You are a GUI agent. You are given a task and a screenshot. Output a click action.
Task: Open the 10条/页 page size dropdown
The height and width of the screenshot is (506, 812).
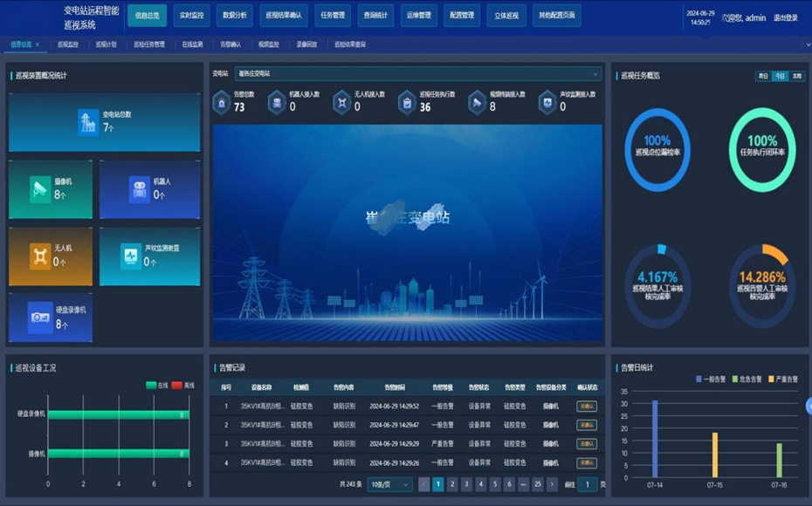click(x=389, y=484)
